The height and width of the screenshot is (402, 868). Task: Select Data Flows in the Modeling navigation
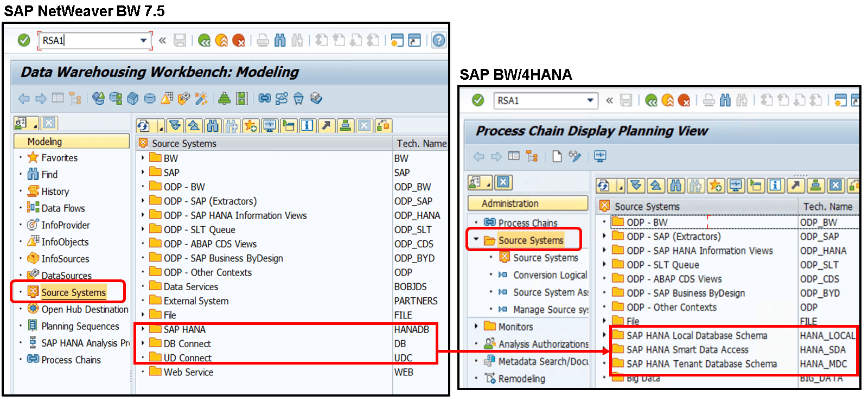[x=63, y=208]
